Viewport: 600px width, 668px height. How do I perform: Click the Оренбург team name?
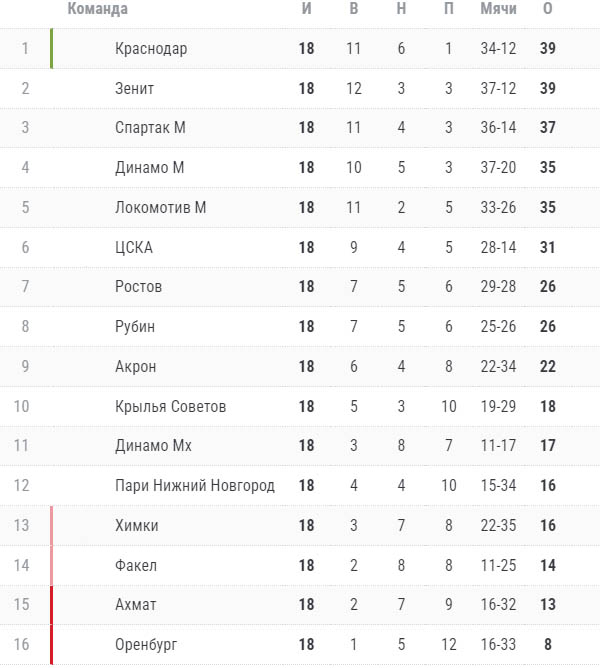[x=145, y=645]
